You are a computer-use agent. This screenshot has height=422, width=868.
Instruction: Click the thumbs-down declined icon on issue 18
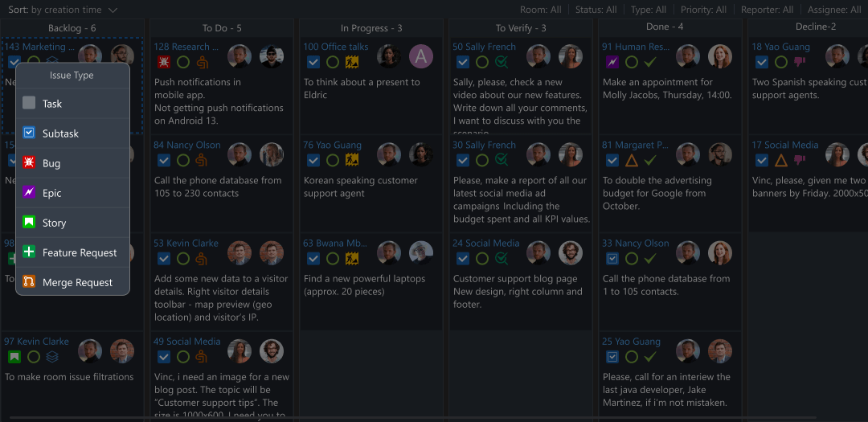click(x=800, y=62)
